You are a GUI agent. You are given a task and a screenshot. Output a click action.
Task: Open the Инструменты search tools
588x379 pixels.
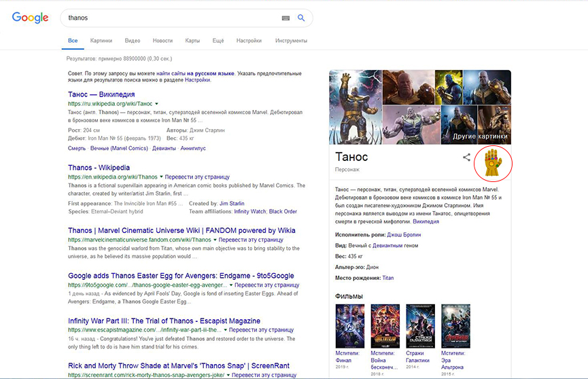tap(291, 41)
